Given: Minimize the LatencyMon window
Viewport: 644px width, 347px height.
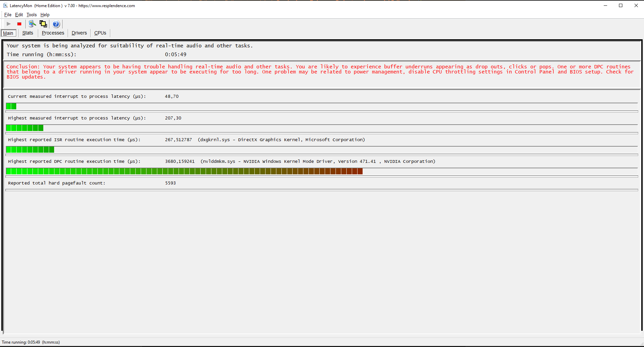Looking at the screenshot, I should 605,5.
